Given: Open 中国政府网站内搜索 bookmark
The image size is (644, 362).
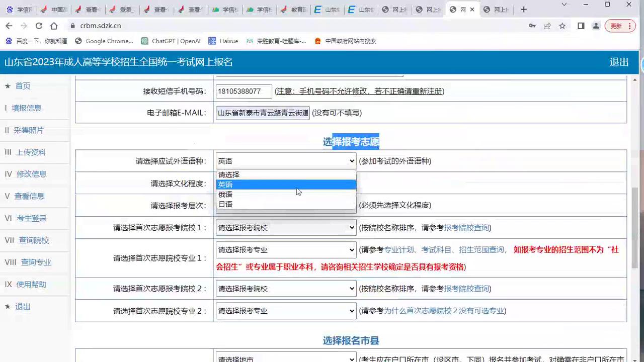Looking at the screenshot, I should pyautogui.click(x=345, y=41).
